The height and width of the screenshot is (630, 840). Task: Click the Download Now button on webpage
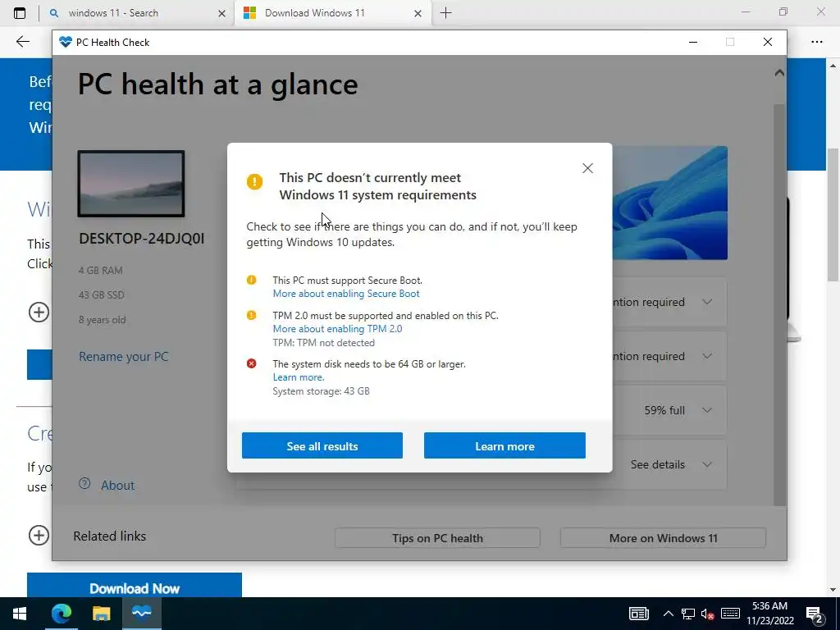point(135,586)
